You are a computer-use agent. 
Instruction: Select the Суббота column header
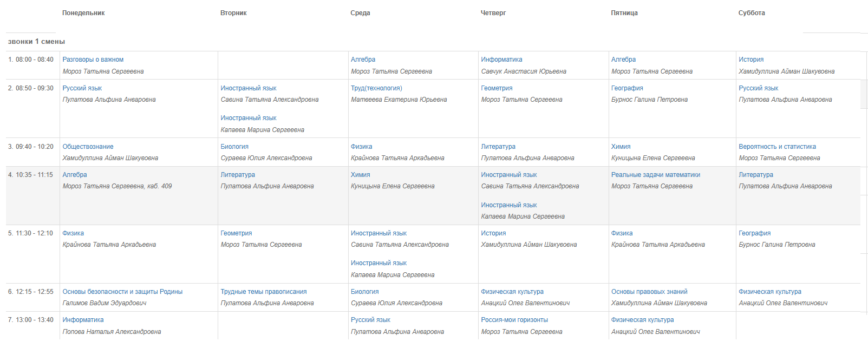click(x=752, y=13)
